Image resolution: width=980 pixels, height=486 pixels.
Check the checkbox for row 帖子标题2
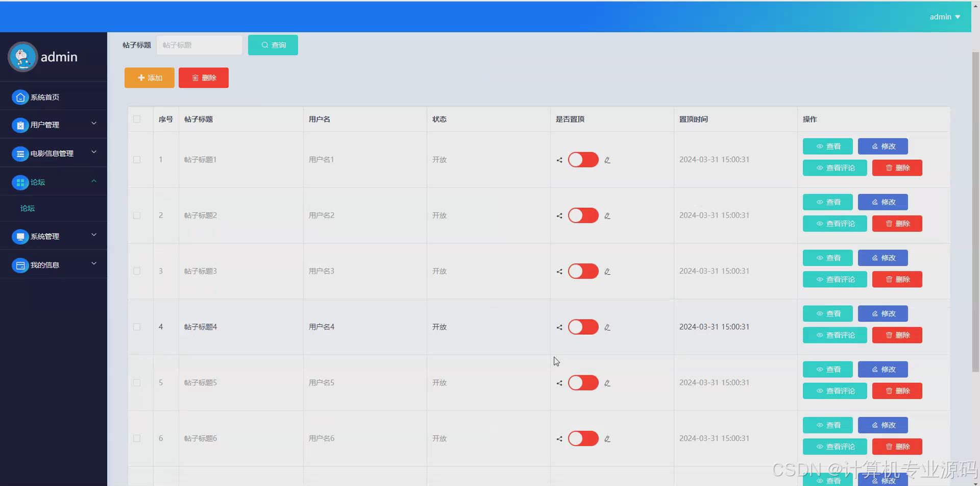(137, 215)
